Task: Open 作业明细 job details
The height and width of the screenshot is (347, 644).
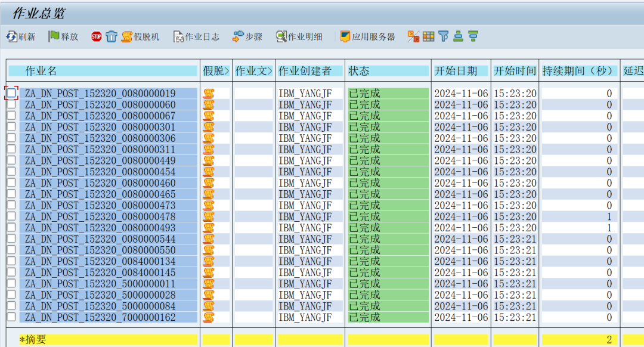Action: [x=299, y=36]
